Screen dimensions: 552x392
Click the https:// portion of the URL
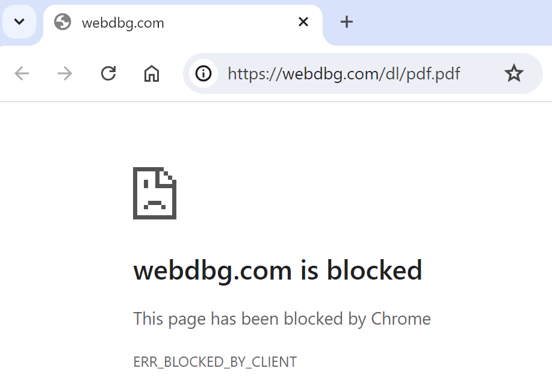(255, 74)
